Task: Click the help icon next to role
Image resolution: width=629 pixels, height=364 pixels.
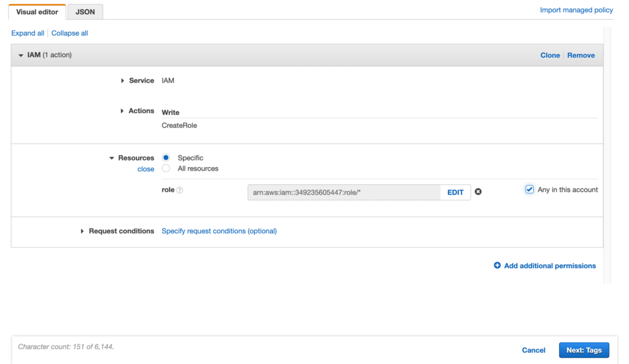Action: 180,190
